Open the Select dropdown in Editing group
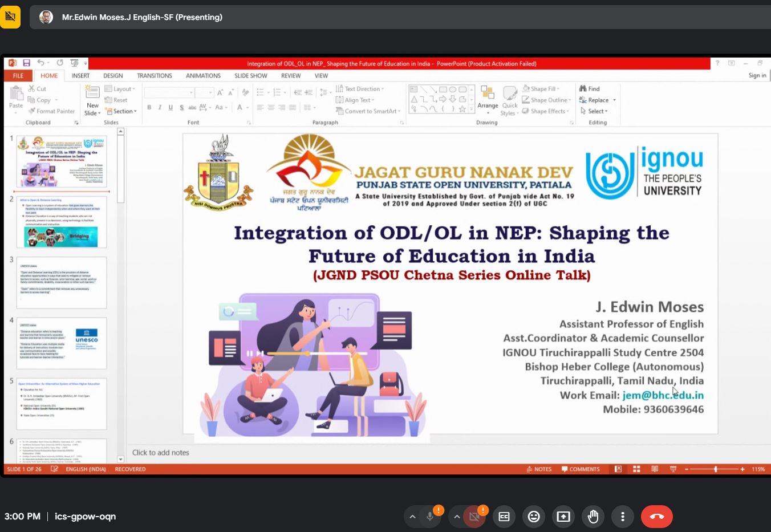 click(x=594, y=111)
